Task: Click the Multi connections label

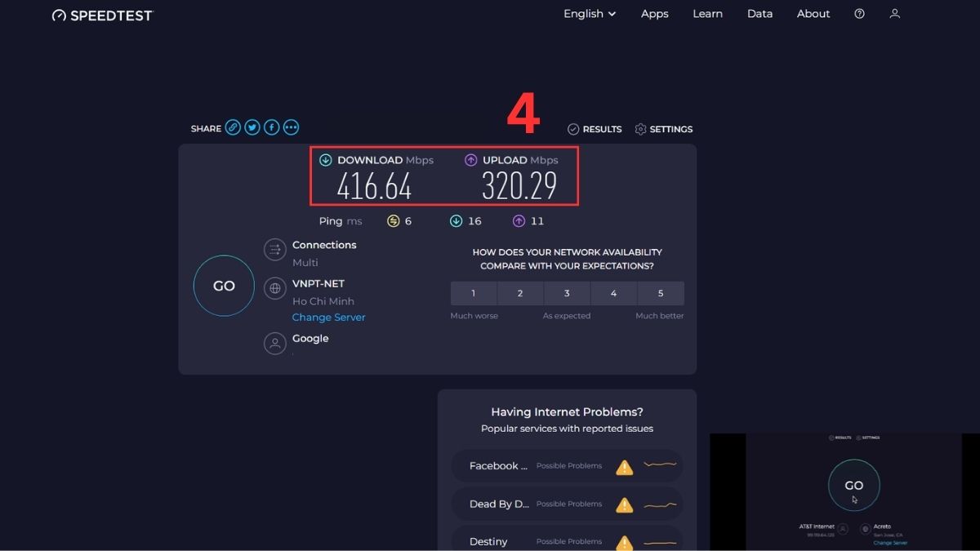Action: pyautogui.click(x=305, y=263)
